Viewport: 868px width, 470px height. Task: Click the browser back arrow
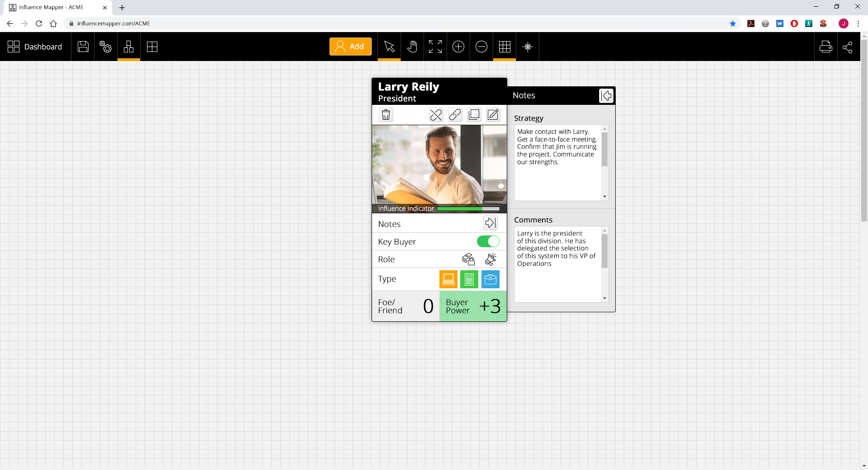click(10, 23)
